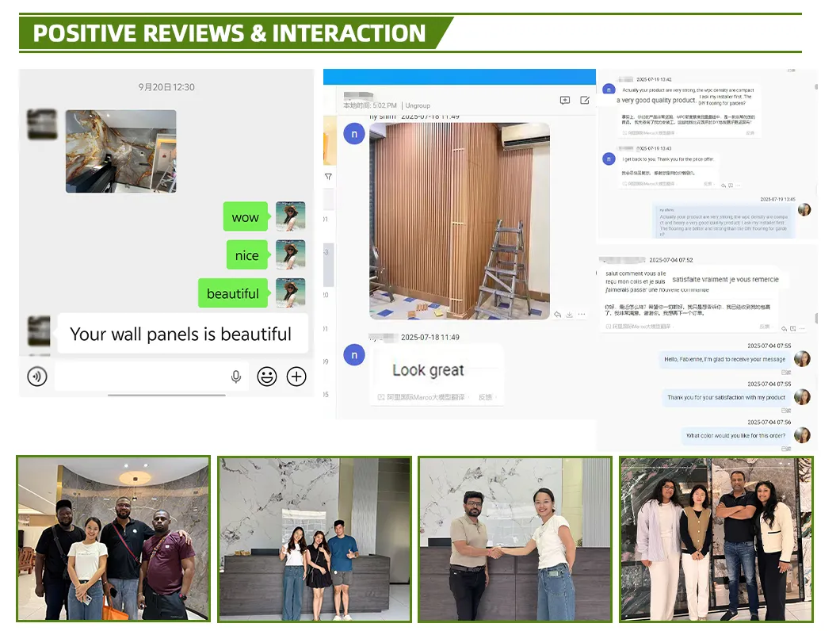The image size is (840, 631).
Task: Click the 'n' avatar beside 'Look great'
Action: pos(354,354)
